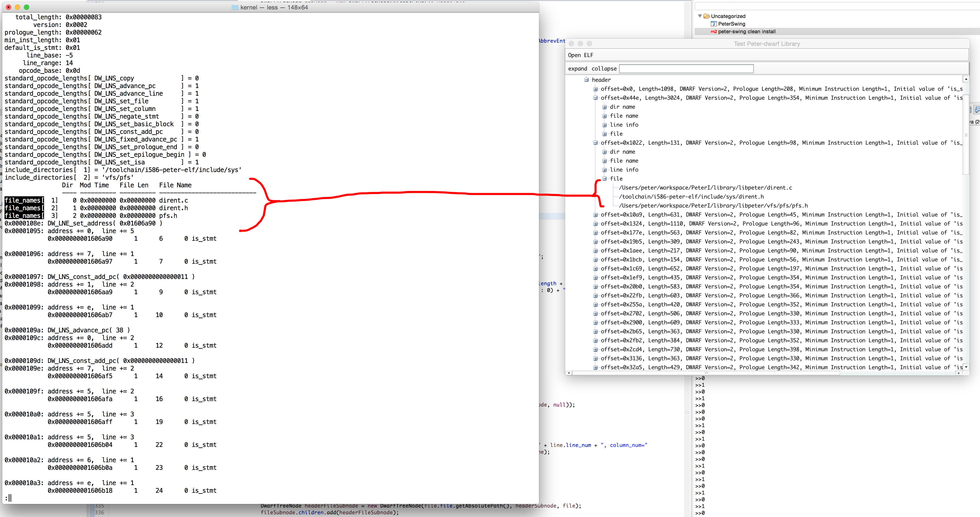This screenshot has width=980, height=517.
Task: Click the expand button in Peter-dwarf window
Action: pyautogui.click(x=577, y=68)
